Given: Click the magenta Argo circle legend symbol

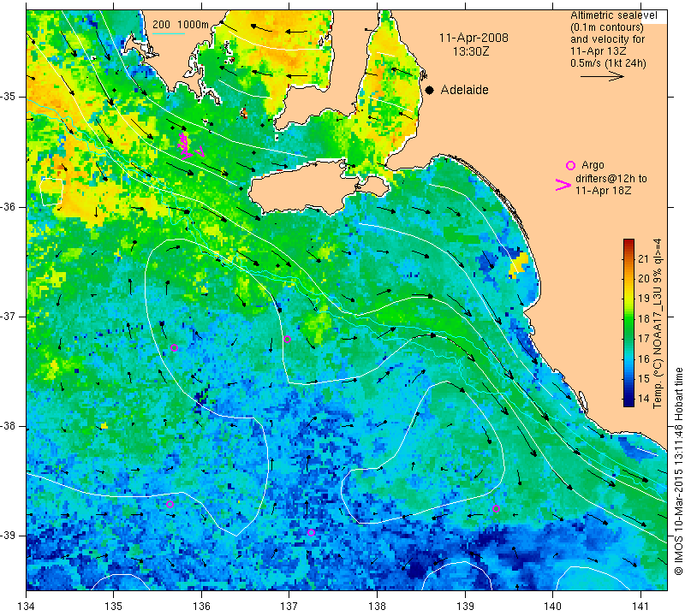Looking at the screenshot, I should [x=570, y=165].
